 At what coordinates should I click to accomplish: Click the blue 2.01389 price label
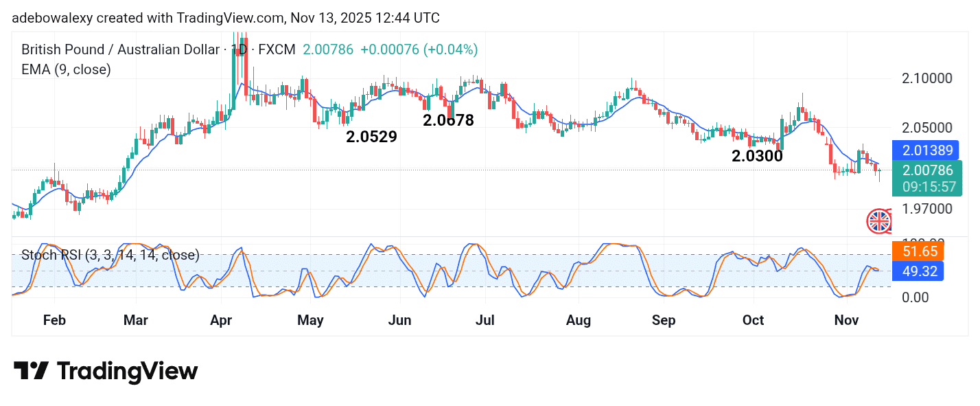pyautogui.click(x=927, y=150)
